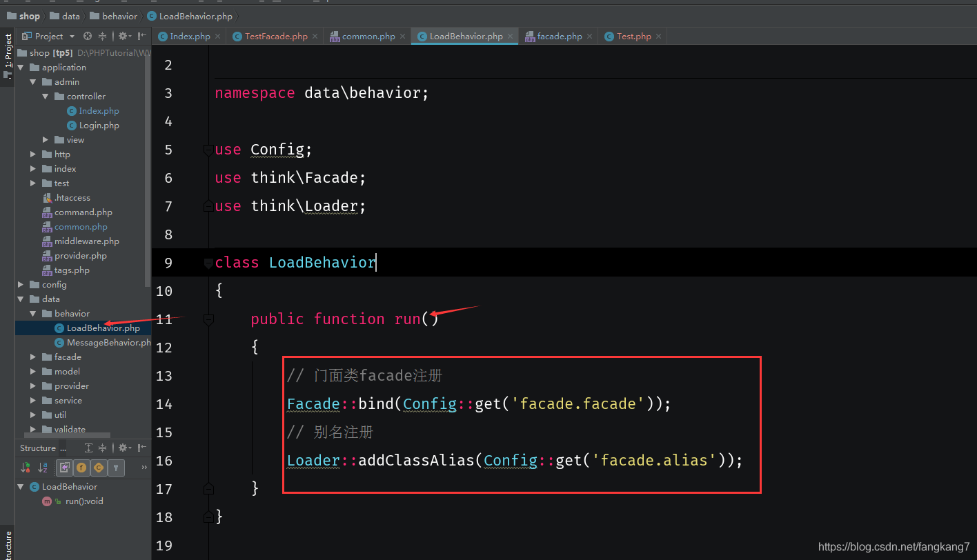This screenshot has height=560, width=977.
Task: Click behavior breadcrumb in navigation bar
Action: pos(114,16)
